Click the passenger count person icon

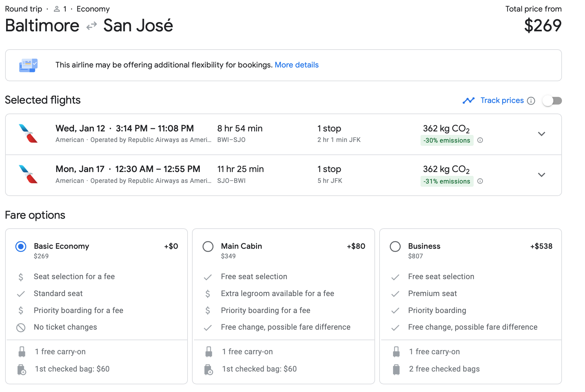point(57,9)
